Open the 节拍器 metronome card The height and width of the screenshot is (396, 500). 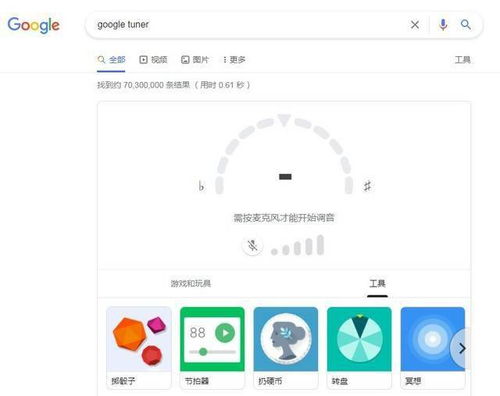[x=212, y=348]
